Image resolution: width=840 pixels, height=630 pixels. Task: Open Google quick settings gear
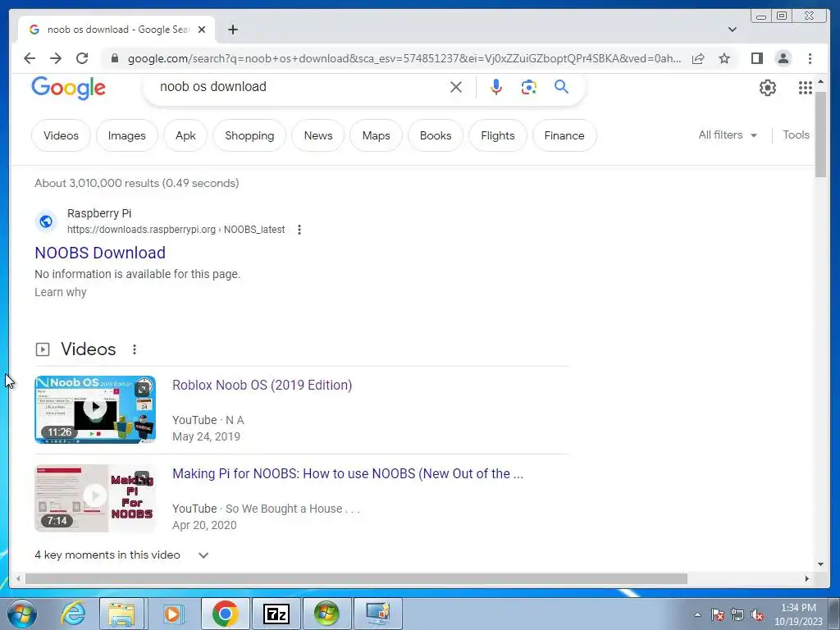click(768, 87)
